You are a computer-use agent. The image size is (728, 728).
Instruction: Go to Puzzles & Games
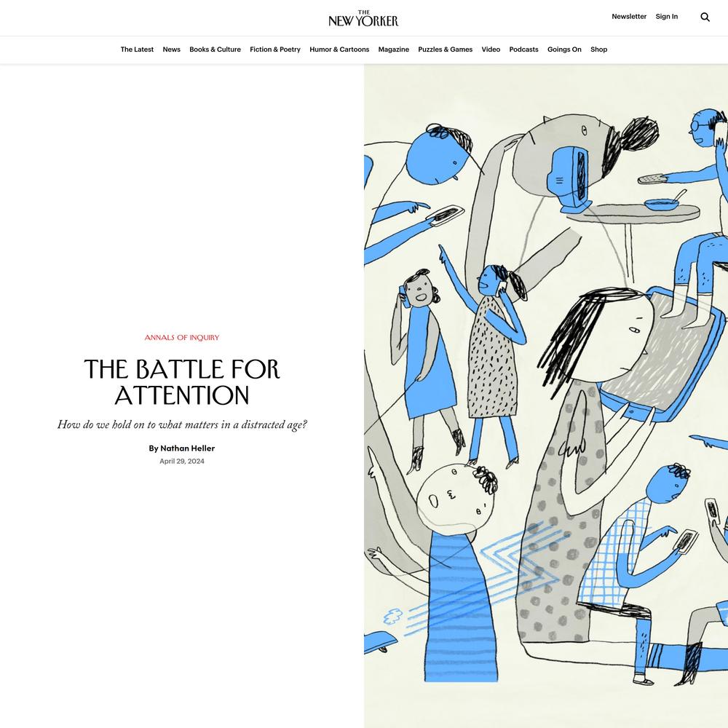[x=446, y=50]
